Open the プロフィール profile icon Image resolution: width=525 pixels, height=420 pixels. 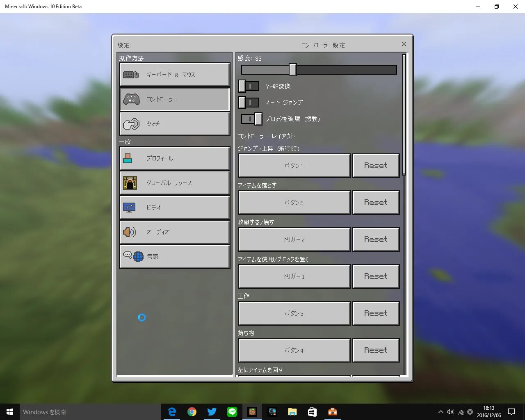click(128, 158)
